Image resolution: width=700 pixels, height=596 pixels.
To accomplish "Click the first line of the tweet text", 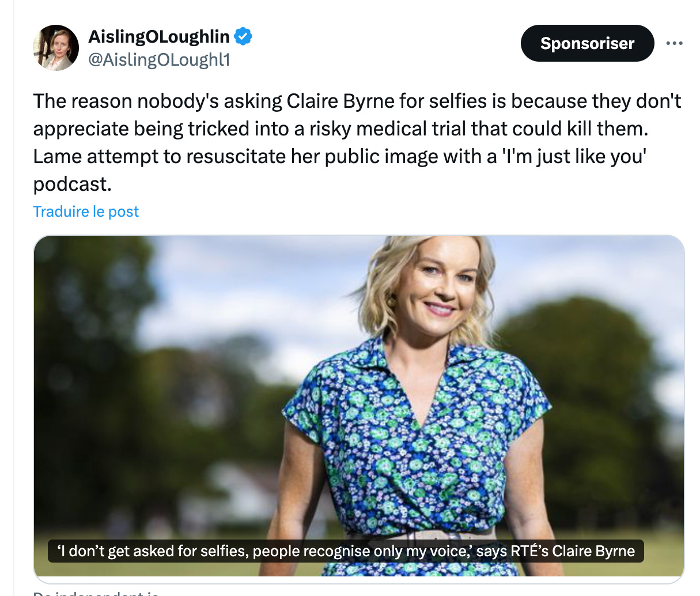I will [357, 101].
